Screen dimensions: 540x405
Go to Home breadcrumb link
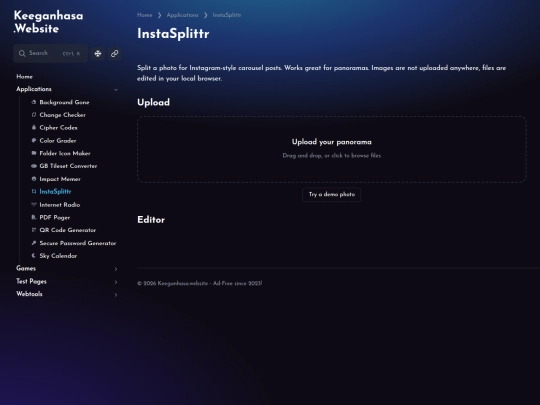click(145, 15)
